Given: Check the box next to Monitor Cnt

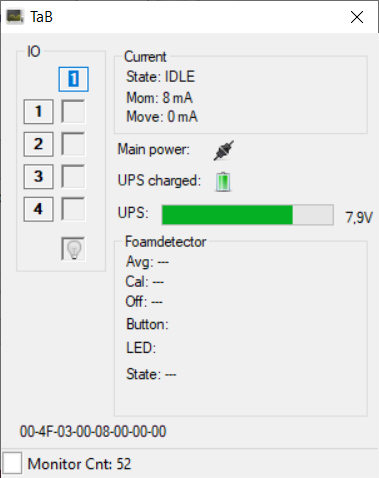Looking at the screenshot, I should tap(12, 463).
